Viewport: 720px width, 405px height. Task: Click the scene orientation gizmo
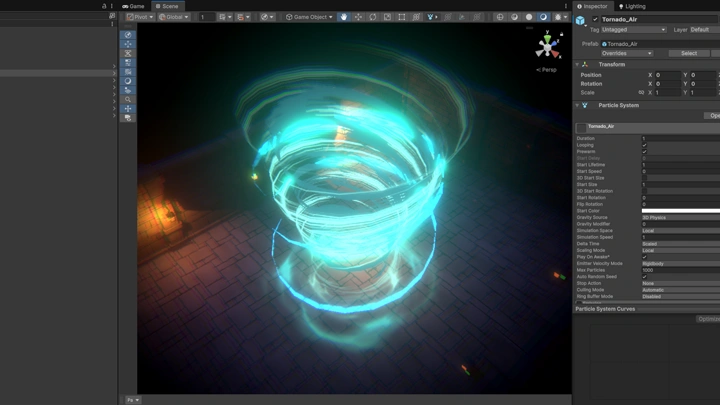click(x=547, y=46)
